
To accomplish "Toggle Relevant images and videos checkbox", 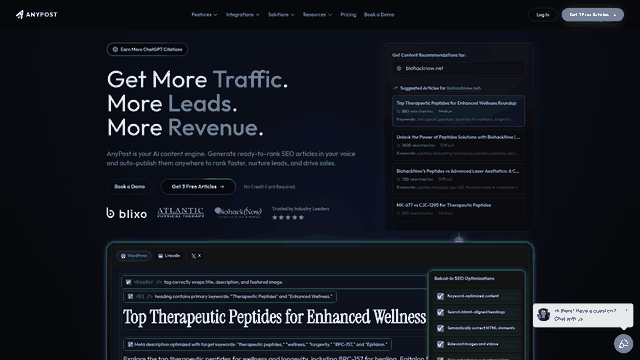I will [x=440, y=344].
